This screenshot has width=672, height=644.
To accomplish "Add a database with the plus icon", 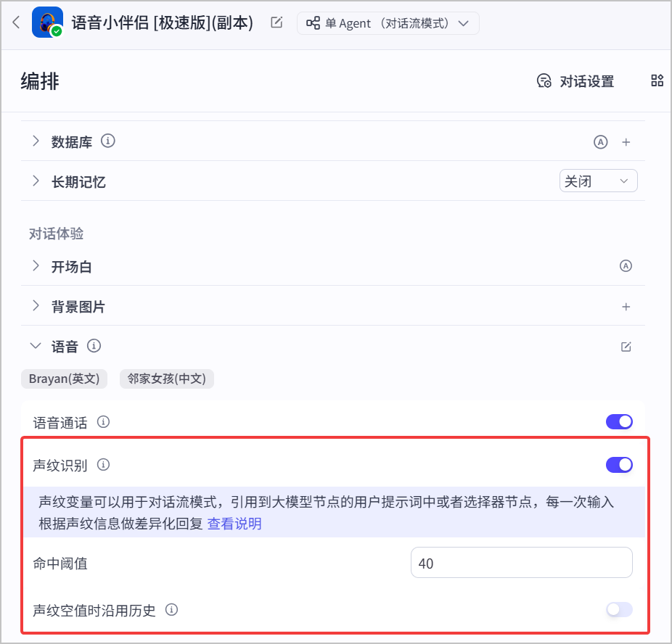I will [x=626, y=142].
